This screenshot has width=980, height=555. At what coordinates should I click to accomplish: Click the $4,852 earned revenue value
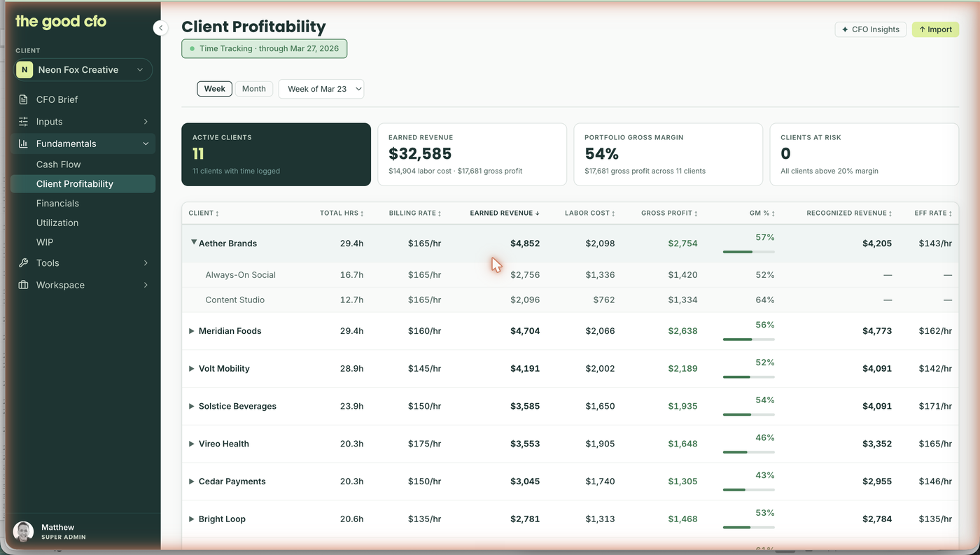525,244
